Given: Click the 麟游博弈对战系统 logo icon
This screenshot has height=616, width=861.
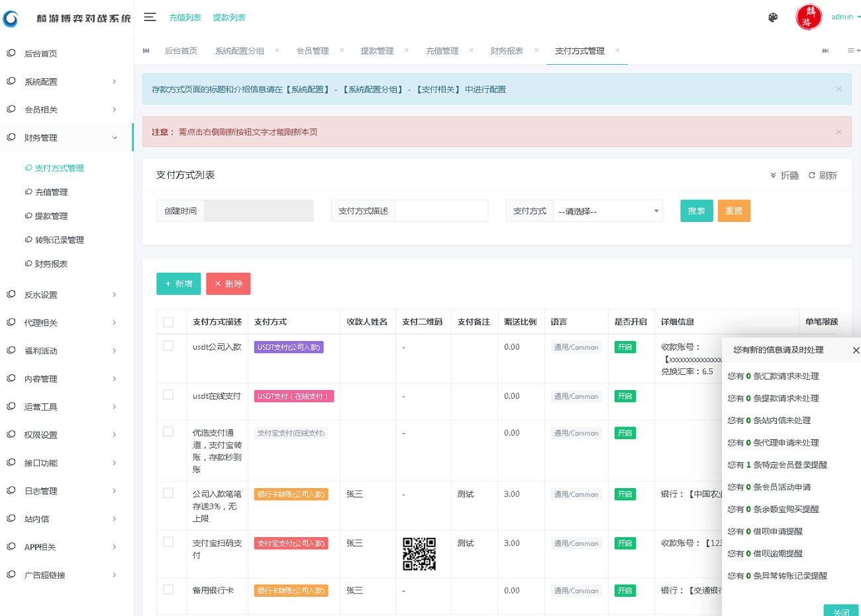Looking at the screenshot, I should pos(11,18).
